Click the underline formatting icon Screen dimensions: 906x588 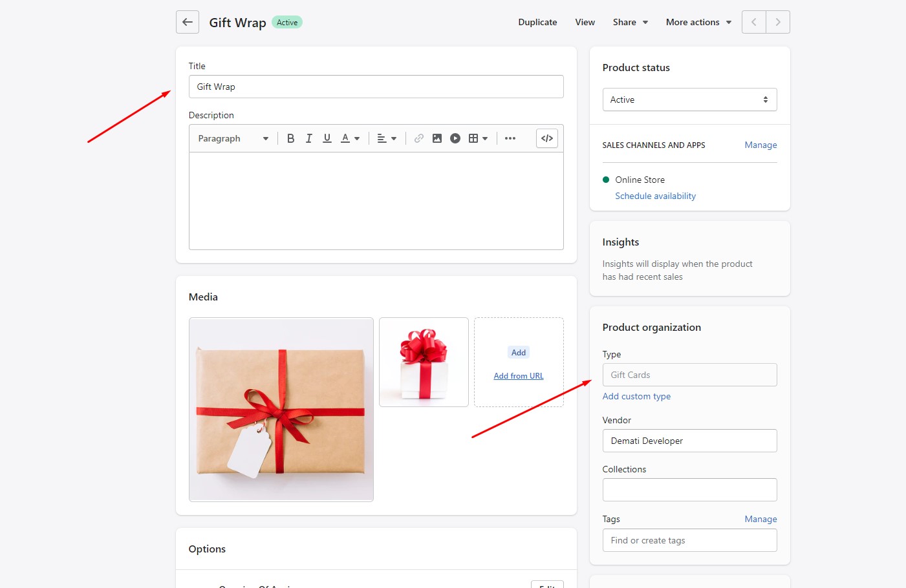(x=327, y=138)
